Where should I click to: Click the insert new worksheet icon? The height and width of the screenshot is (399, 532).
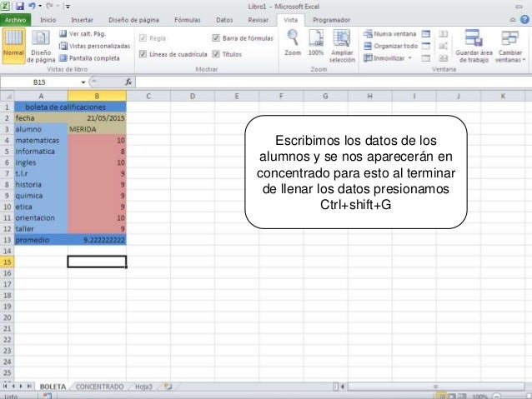168,387
